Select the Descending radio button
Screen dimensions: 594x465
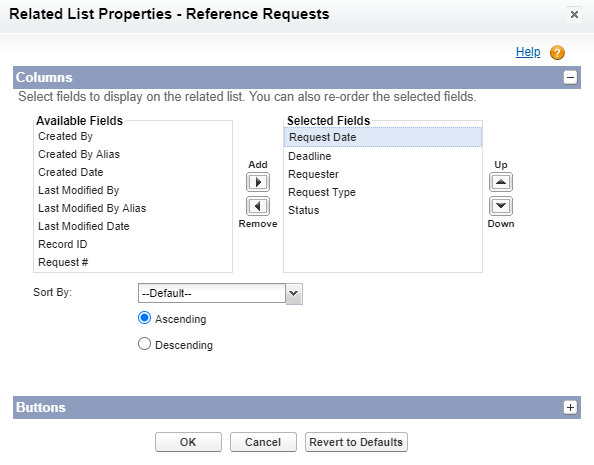144,344
